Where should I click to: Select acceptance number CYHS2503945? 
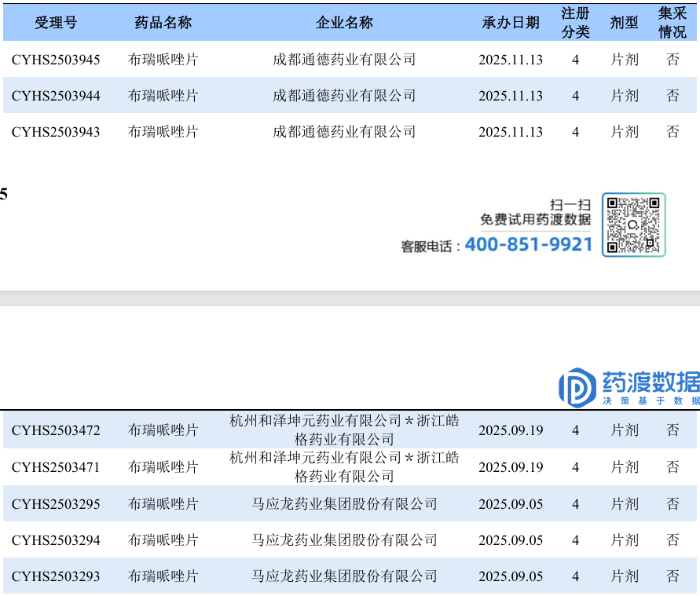point(56,60)
